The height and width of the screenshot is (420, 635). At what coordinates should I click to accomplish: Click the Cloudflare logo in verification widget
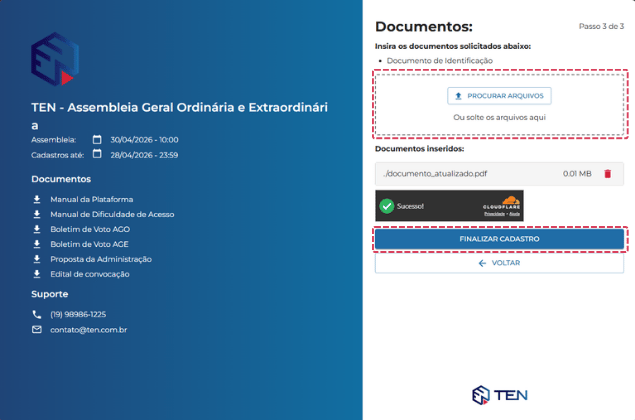point(500,206)
